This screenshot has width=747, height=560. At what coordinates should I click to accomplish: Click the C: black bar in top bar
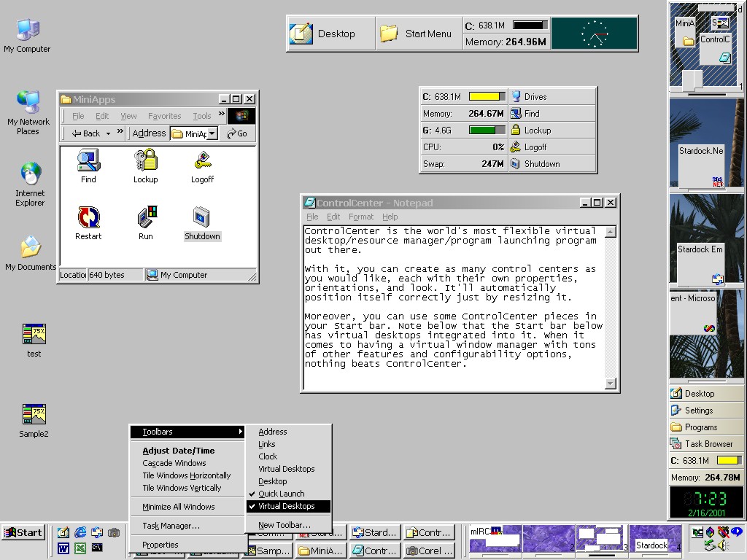[530, 25]
